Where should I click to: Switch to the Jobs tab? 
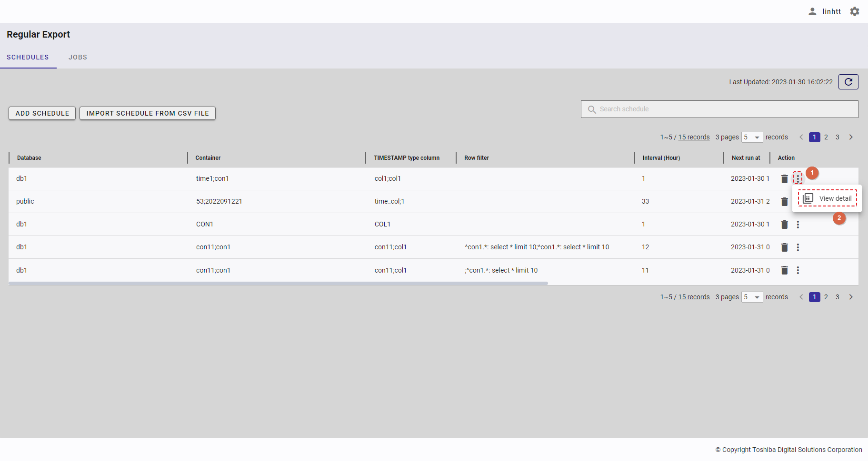tap(78, 57)
